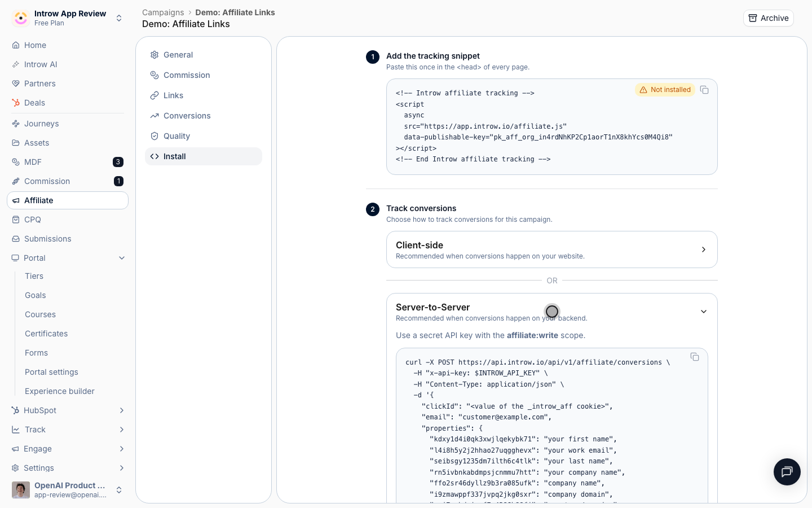Image resolution: width=812 pixels, height=508 pixels.
Task: Open Certificates under Portal
Action: point(46,334)
